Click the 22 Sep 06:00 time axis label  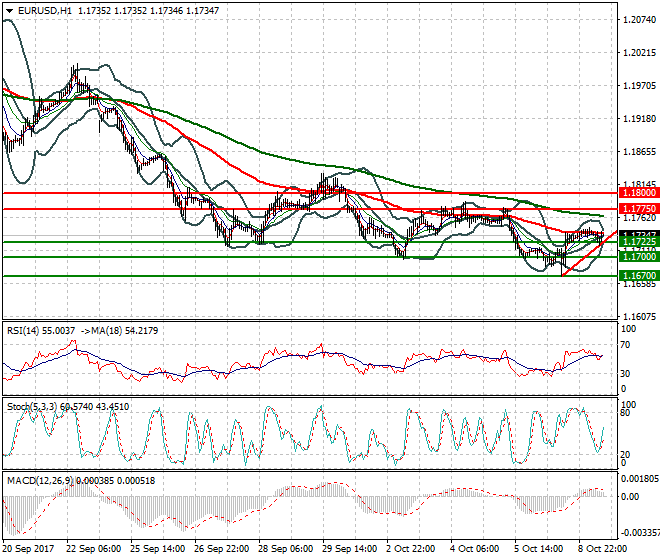point(96,549)
